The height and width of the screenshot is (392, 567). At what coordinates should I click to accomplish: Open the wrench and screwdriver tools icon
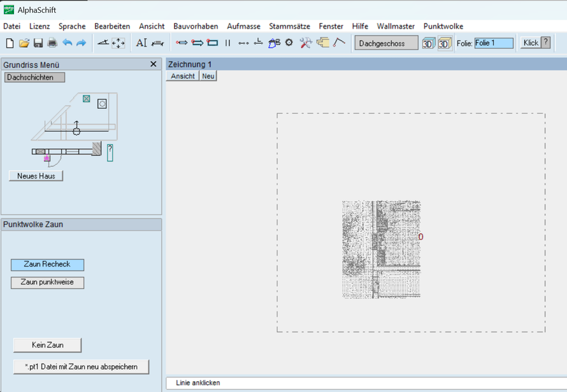(x=306, y=43)
